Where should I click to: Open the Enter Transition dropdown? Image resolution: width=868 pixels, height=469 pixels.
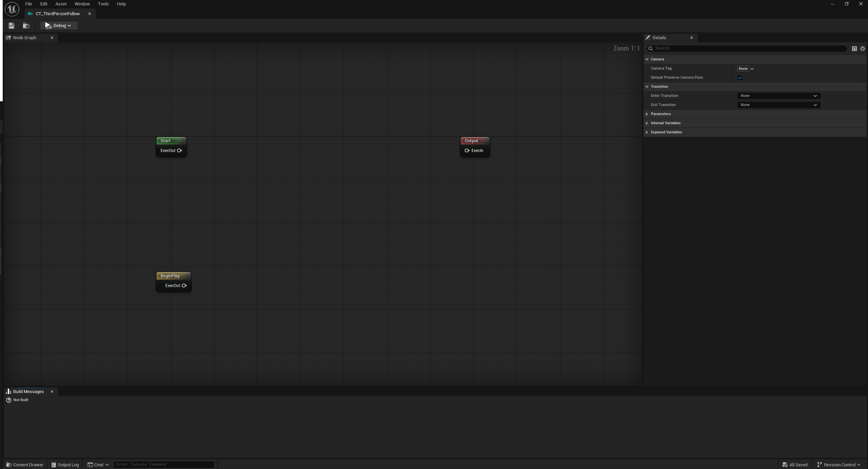(x=778, y=96)
